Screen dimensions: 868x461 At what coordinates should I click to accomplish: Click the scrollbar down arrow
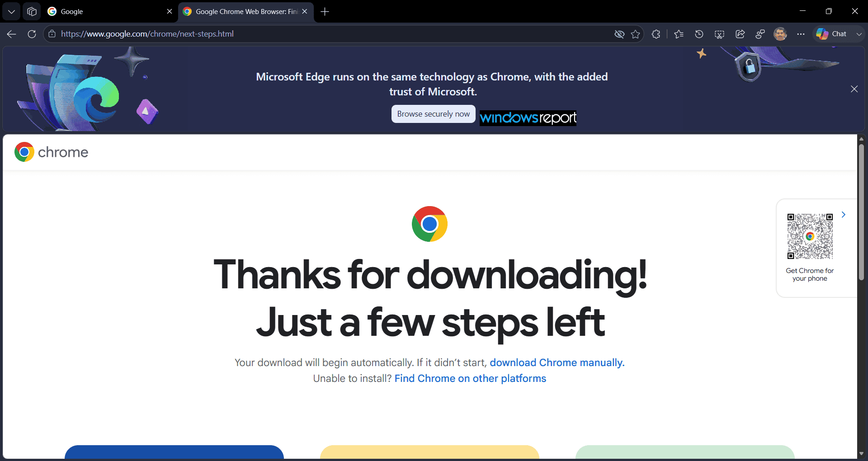pos(861,453)
